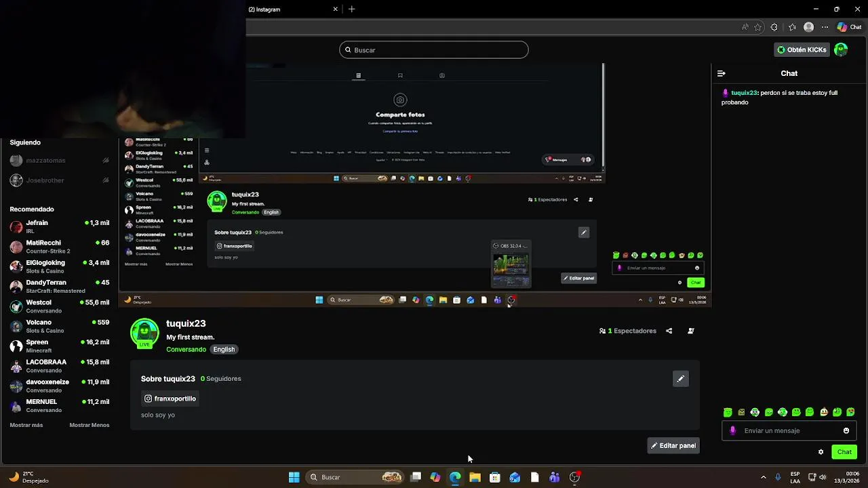Click tuquix23 username in chat message
This screenshot has height=488, width=868.
click(744, 93)
